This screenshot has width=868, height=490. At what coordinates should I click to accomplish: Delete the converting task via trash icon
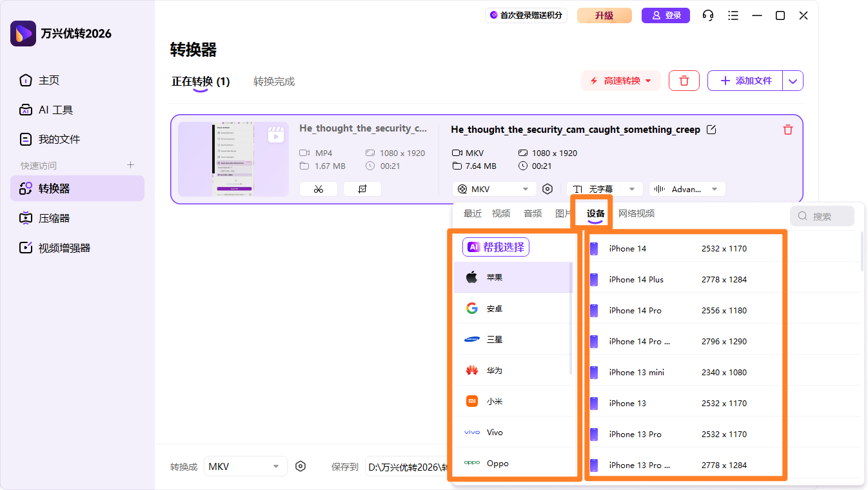[x=787, y=130]
